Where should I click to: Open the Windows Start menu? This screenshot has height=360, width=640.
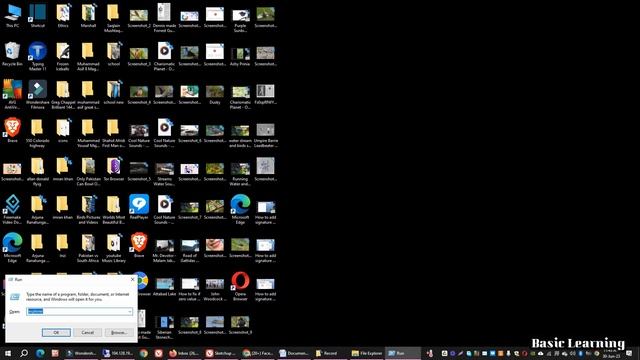[8, 353]
